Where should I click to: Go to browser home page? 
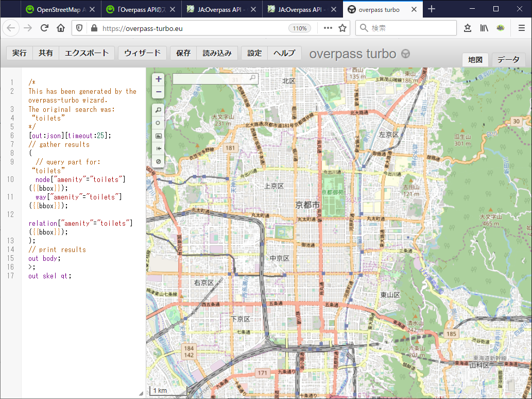point(61,28)
